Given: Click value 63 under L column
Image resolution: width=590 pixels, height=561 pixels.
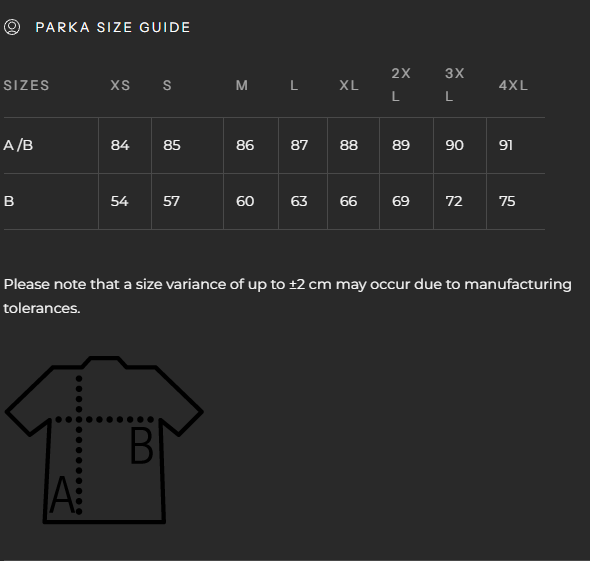Looking at the screenshot, I should click(299, 201).
